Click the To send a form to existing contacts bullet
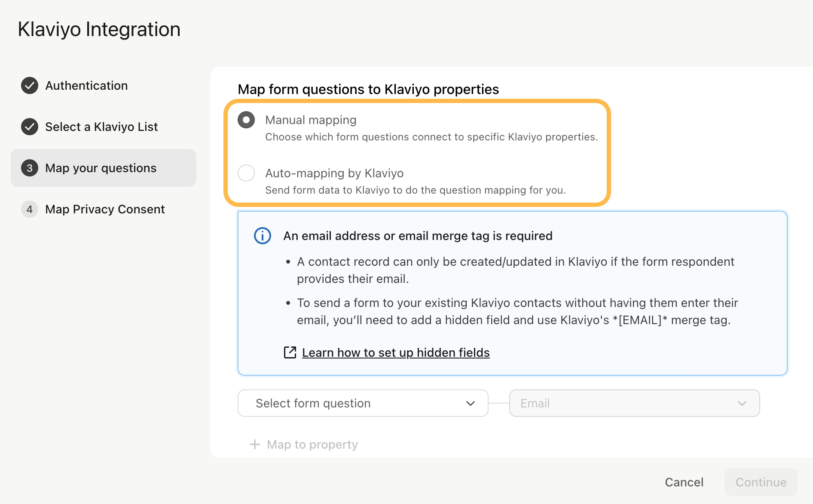The image size is (813, 504). tap(517, 311)
